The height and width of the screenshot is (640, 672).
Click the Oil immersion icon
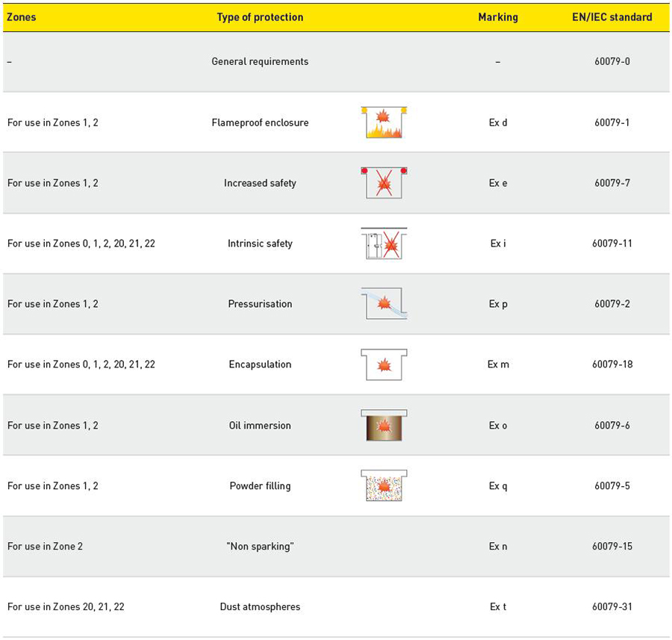point(384,425)
